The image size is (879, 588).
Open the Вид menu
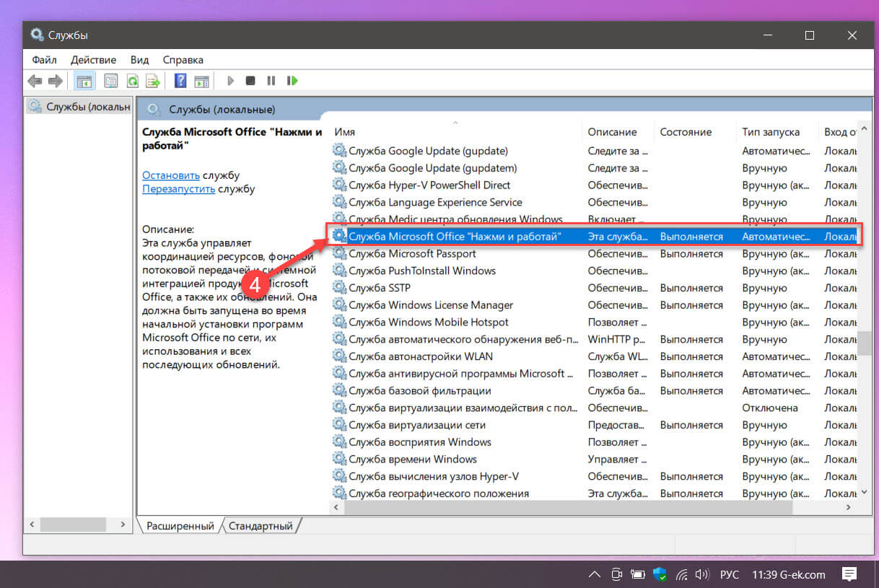point(139,60)
